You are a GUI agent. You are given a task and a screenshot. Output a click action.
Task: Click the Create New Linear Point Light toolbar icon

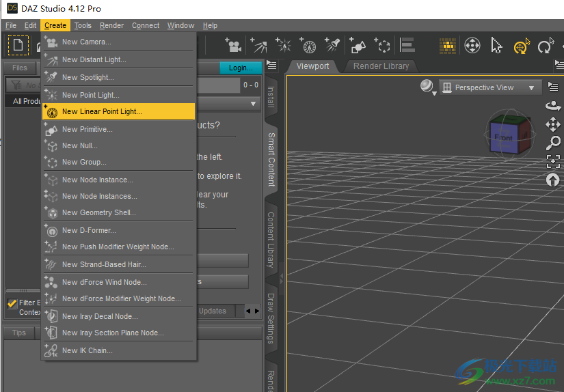[x=308, y=45]
